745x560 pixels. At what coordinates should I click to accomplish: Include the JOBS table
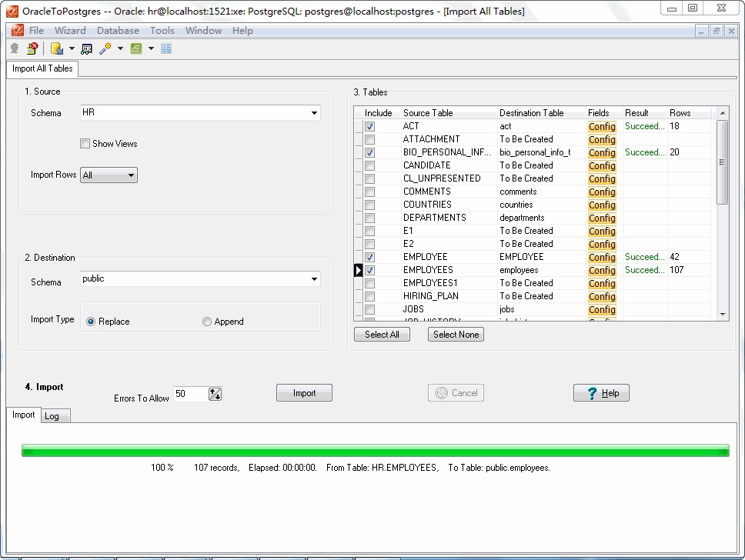pos(369,310)
